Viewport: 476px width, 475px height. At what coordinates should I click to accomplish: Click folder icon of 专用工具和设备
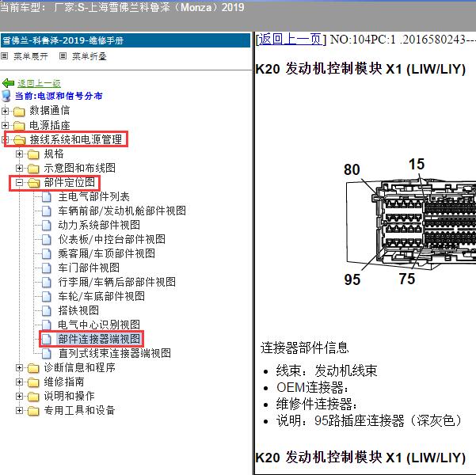point(33,411)
